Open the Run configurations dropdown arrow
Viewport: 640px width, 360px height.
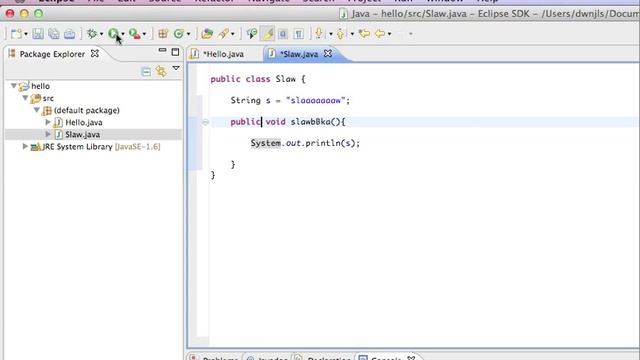123,34
